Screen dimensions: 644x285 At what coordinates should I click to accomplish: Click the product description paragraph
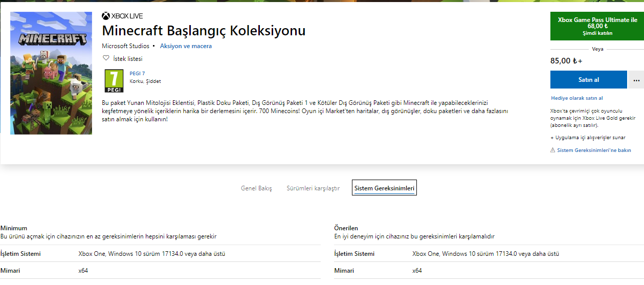coord(305,111)
